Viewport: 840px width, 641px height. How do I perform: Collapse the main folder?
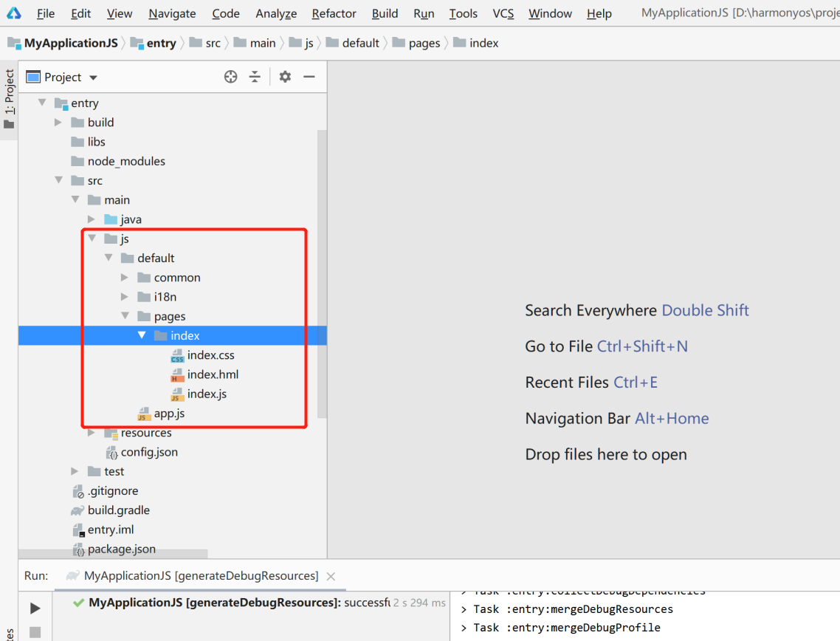click(75, 199)
